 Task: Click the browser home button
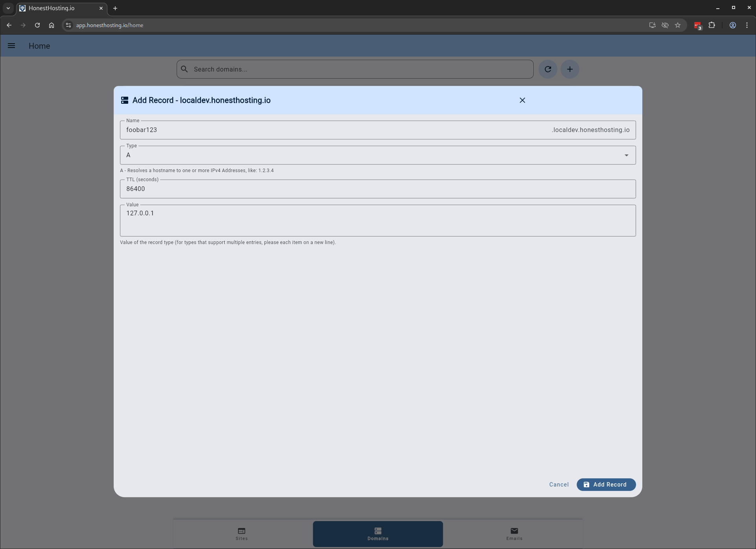pos(52,25)
